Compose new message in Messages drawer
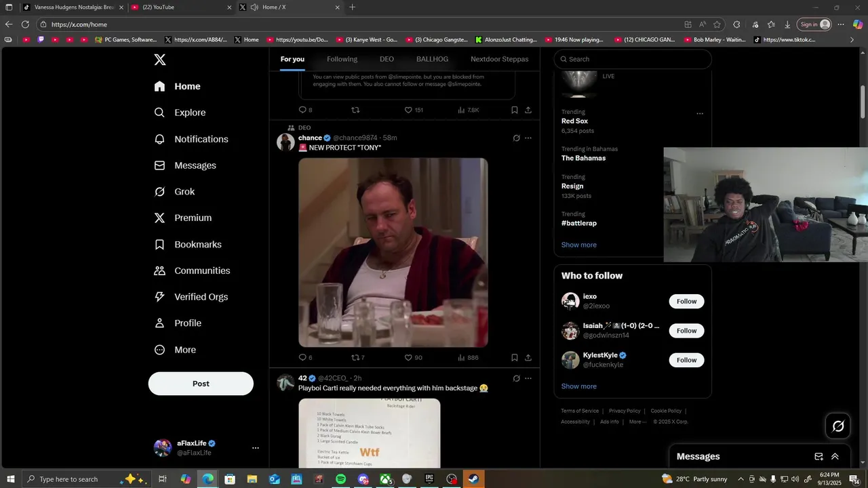 coord(818,457)
